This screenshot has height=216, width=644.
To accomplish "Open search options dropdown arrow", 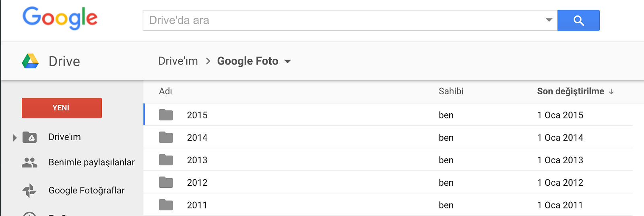I will 549,20.
